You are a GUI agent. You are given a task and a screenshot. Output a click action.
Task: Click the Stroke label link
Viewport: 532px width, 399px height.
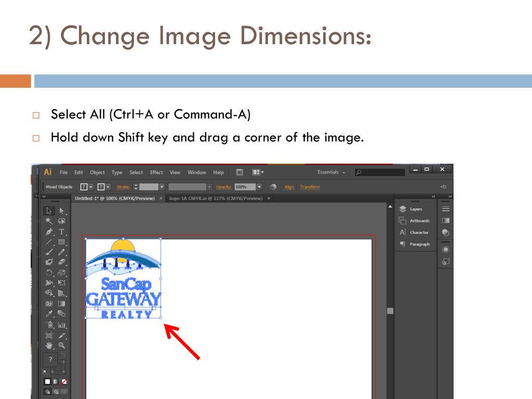coord(123,187)
